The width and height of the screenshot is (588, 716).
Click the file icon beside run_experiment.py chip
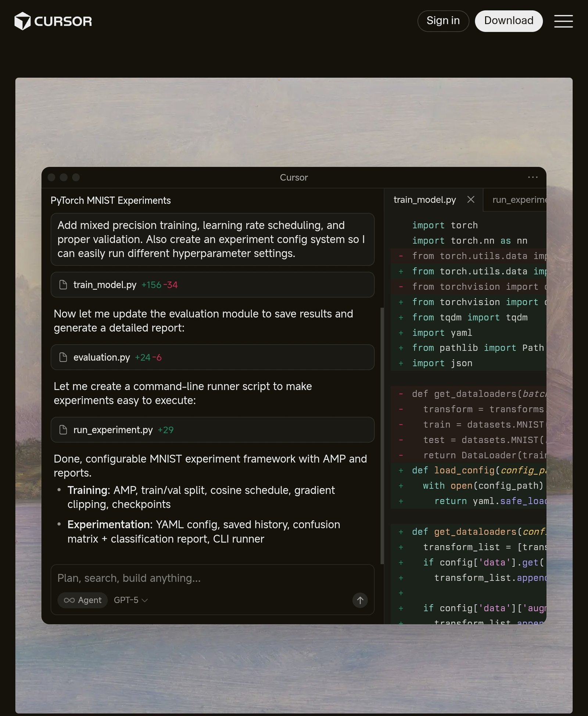pos(63,430)
